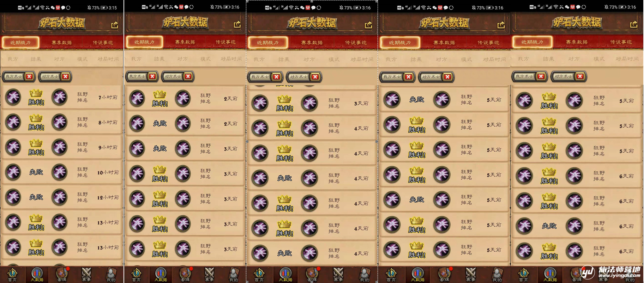Switch to 传说事迹 tab on the 3:15 screen
644x283 pixels.
click(x=103, y=42)
